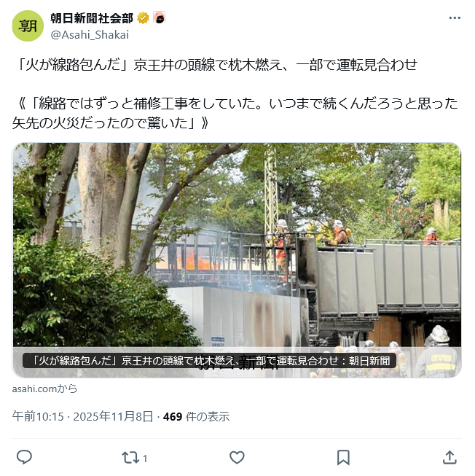View the 469 件の表示 view count
The height and width of the screenshot is (476, 475).
click(196, 416)
